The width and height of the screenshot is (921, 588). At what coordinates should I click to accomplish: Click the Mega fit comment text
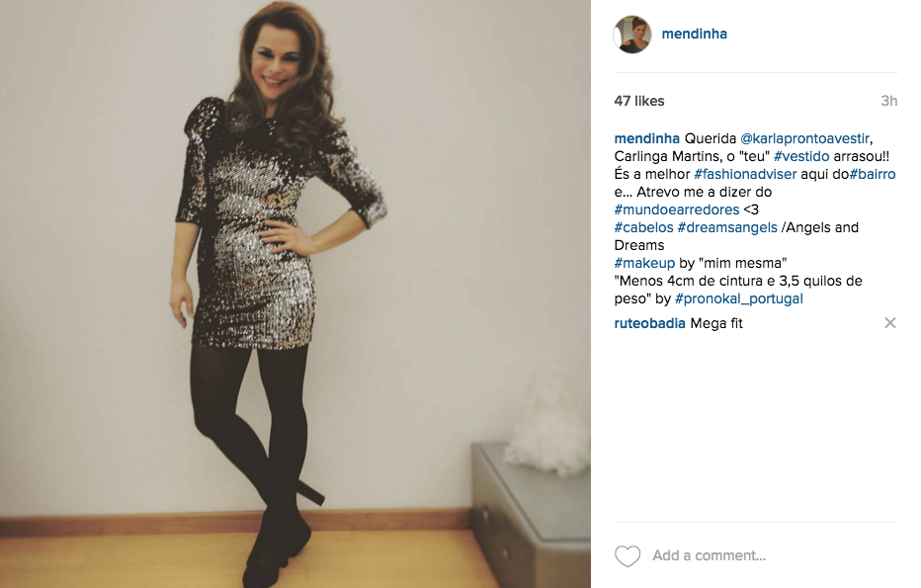[716, 324]
